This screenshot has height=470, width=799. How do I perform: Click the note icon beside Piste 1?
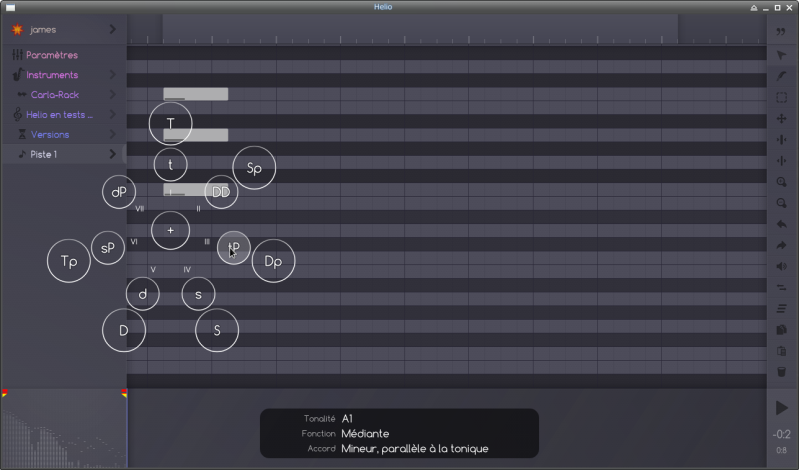click(22, 154)
